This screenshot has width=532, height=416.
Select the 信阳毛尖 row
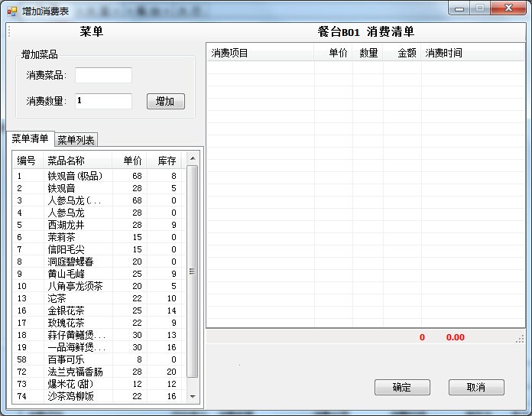point(99,249)
